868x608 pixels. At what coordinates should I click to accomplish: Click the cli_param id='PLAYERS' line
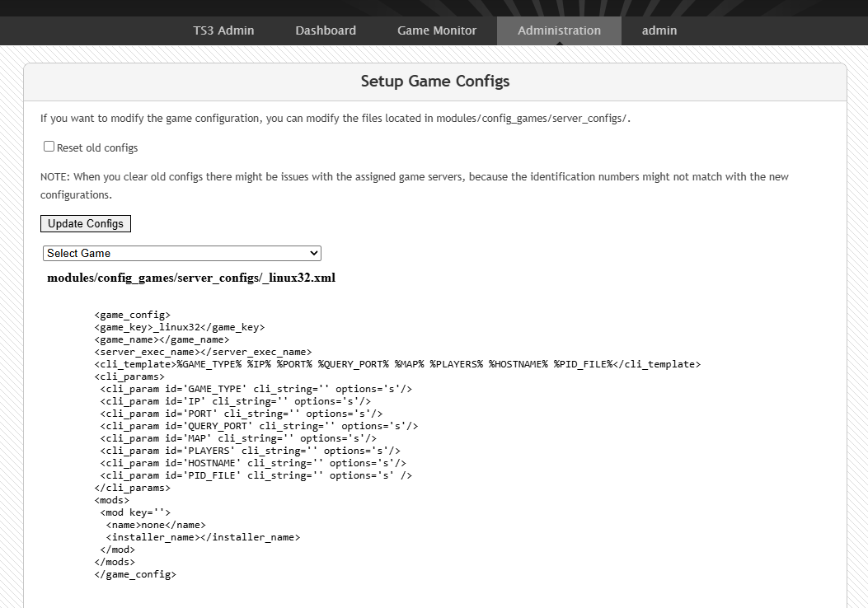click(x=251, y=451)
